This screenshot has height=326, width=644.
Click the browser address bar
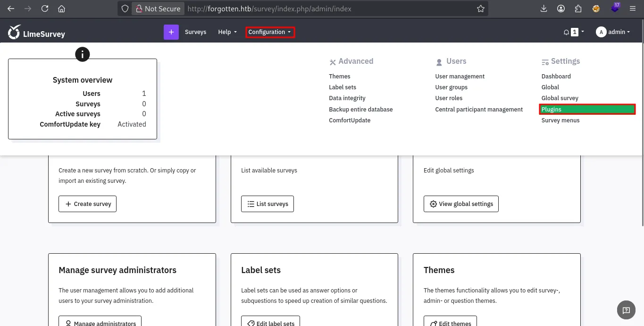[302, 9]
